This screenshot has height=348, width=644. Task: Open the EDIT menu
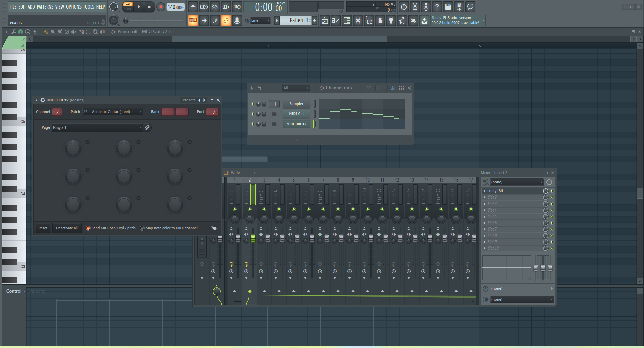click(x=22, y=7)
